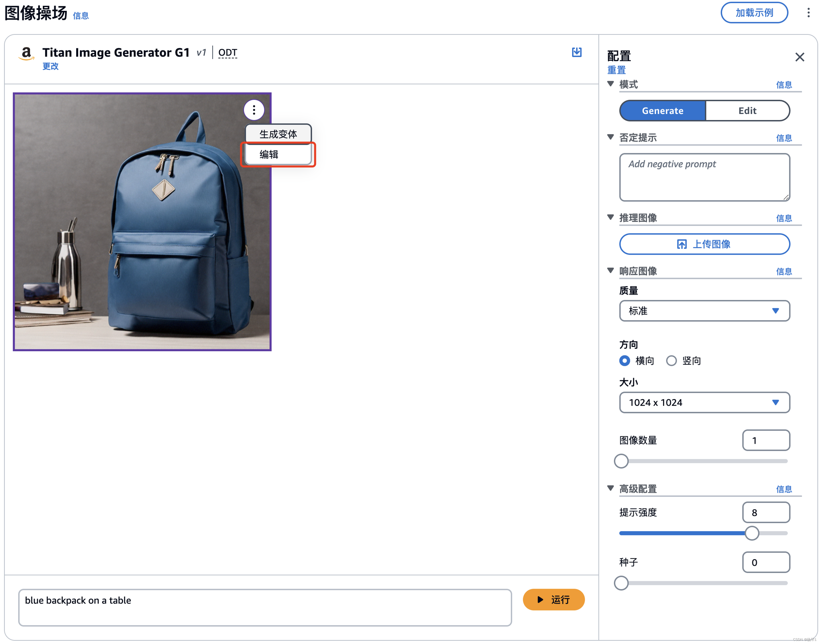Collapse the 高级配置 advanced section
This screenshot has height=644, width=821.
point(610,488)
